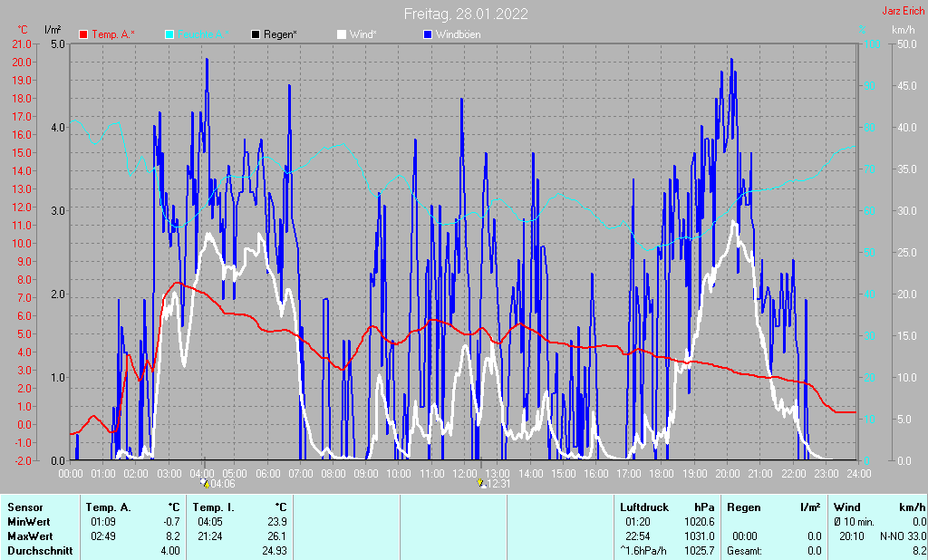
Task: Click the date title Freitag, 28.01.2022
Action: [466, 14]
